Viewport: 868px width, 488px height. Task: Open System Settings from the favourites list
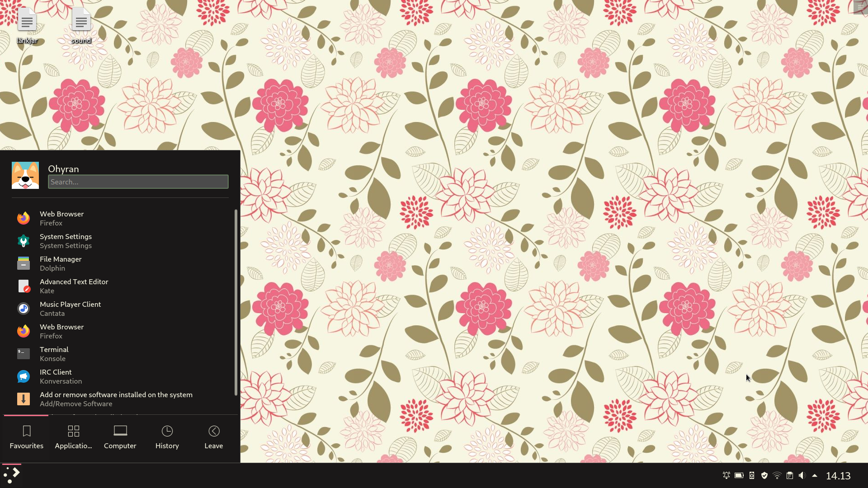tap(120, 241)
